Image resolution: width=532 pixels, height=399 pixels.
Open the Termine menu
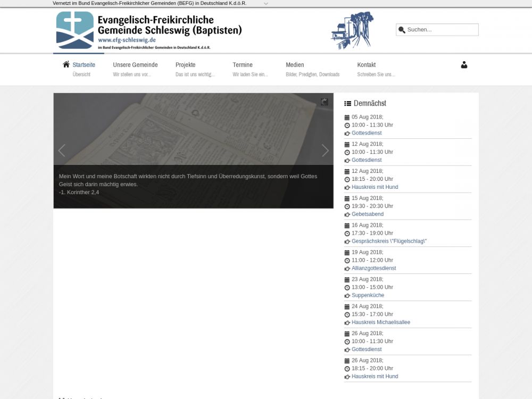[x=243, y=65]
